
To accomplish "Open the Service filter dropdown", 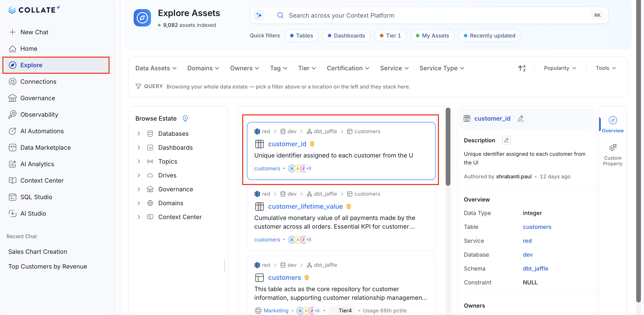I will pyautogui.click(x=394, y=68).
